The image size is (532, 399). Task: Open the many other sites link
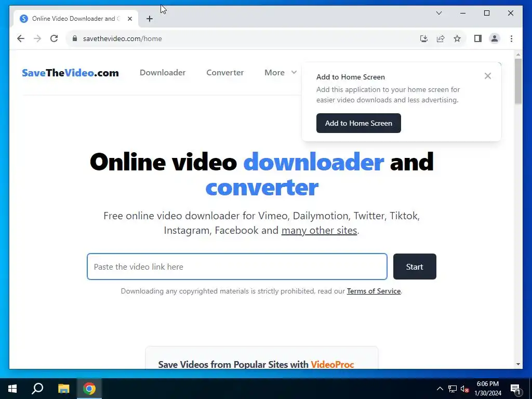[x=320, y=230]
